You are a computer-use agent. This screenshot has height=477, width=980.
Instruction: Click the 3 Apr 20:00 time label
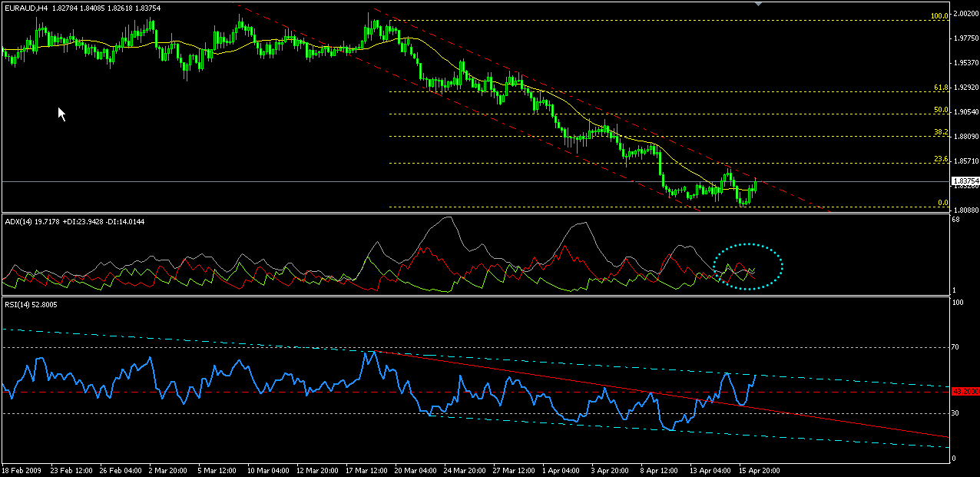tap(611, 469)
